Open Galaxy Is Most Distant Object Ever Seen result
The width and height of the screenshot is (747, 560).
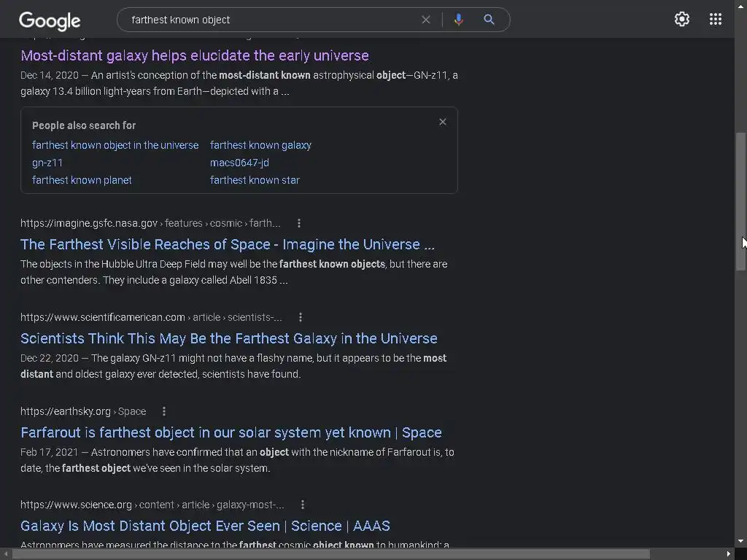[205, 526]
